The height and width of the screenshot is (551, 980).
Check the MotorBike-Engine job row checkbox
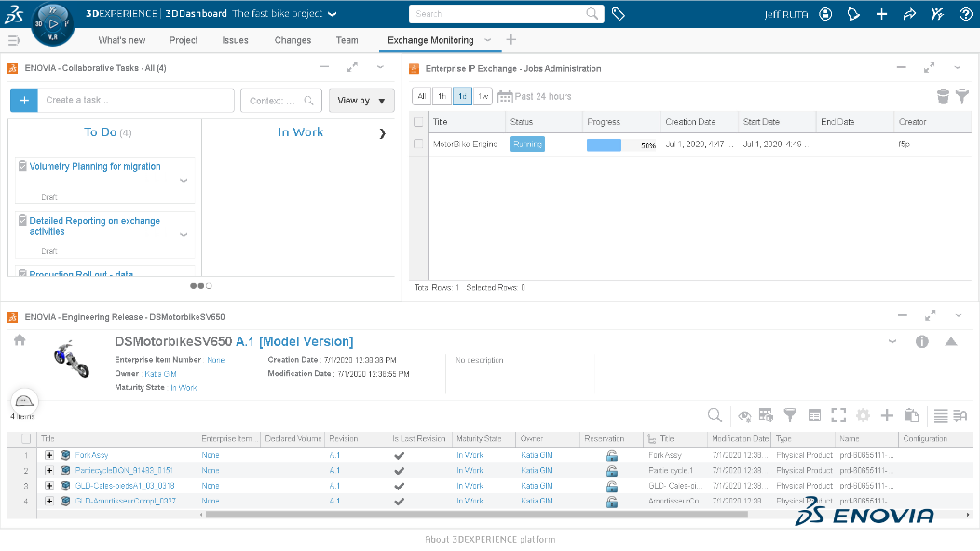[x=418, y=144]
